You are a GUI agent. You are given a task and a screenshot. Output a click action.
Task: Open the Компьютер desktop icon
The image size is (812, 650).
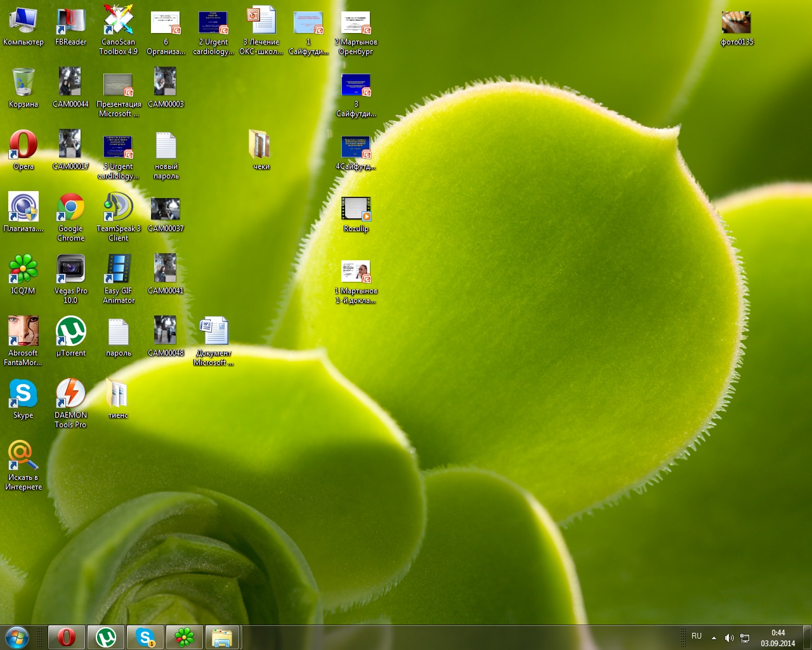(x=23, y=27)
